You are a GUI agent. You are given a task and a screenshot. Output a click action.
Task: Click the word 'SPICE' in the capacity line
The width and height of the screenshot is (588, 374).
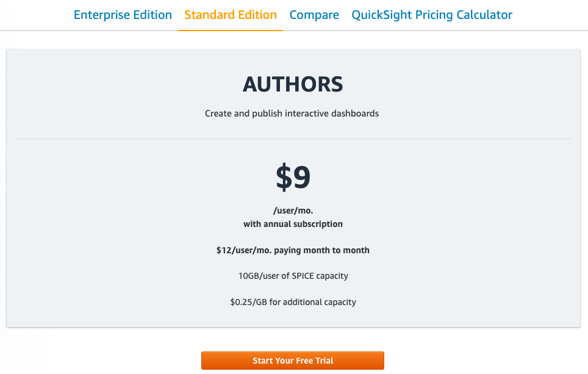point(303,276)
